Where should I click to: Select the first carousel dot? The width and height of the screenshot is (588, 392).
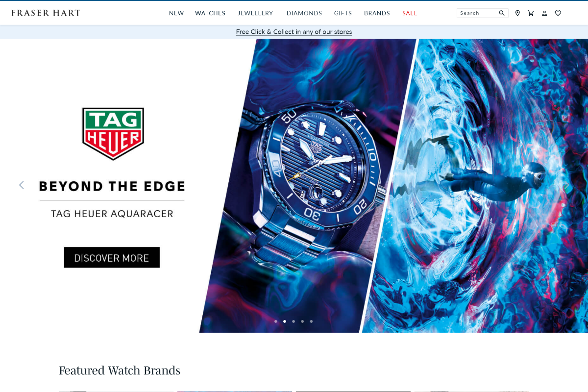pos(276,321)
